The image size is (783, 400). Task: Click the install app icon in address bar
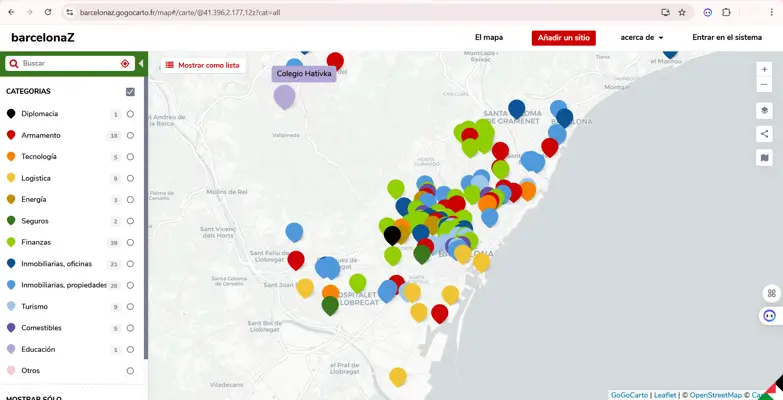coord(665,12)
